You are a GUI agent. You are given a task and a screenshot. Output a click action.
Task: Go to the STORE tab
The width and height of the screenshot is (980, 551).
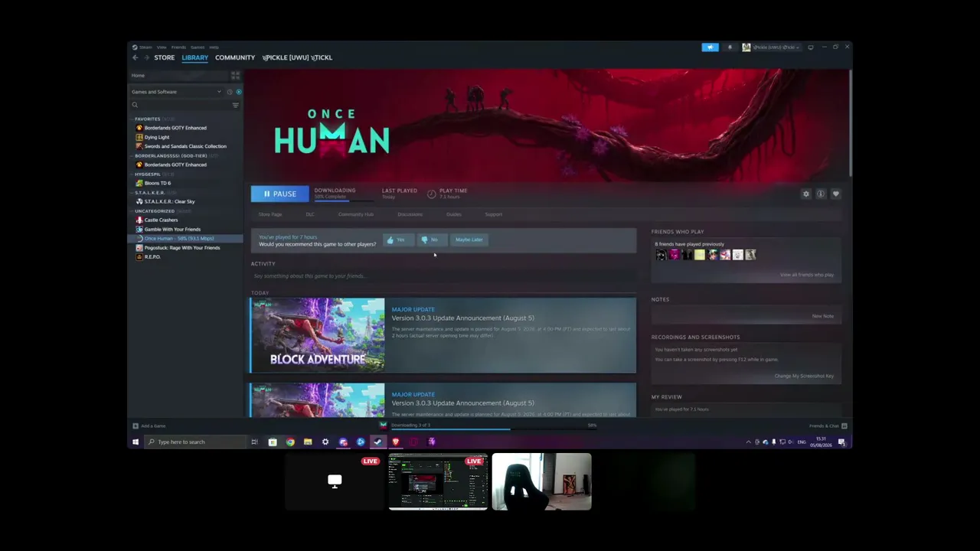[x=164, y=57]
